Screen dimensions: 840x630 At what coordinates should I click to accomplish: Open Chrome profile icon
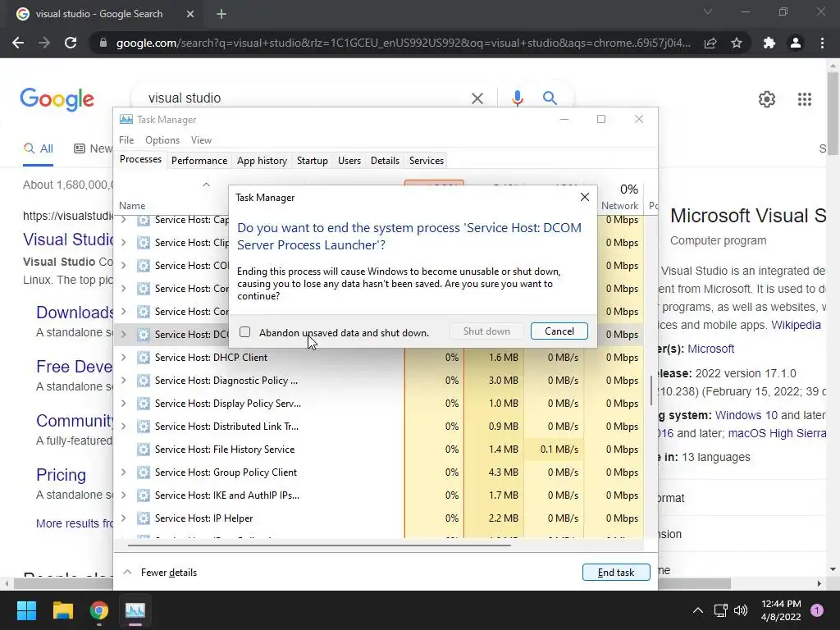point(796,43)
